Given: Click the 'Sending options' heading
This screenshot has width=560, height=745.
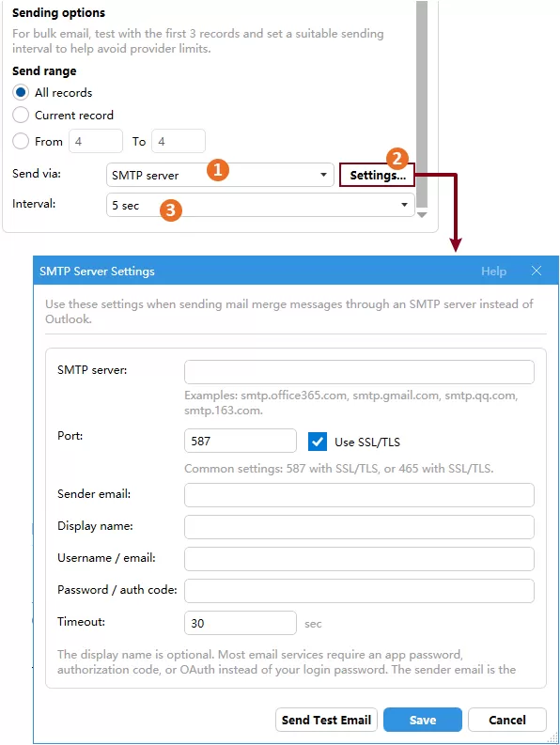Looking at the screenshot, I should pos(58,13).
